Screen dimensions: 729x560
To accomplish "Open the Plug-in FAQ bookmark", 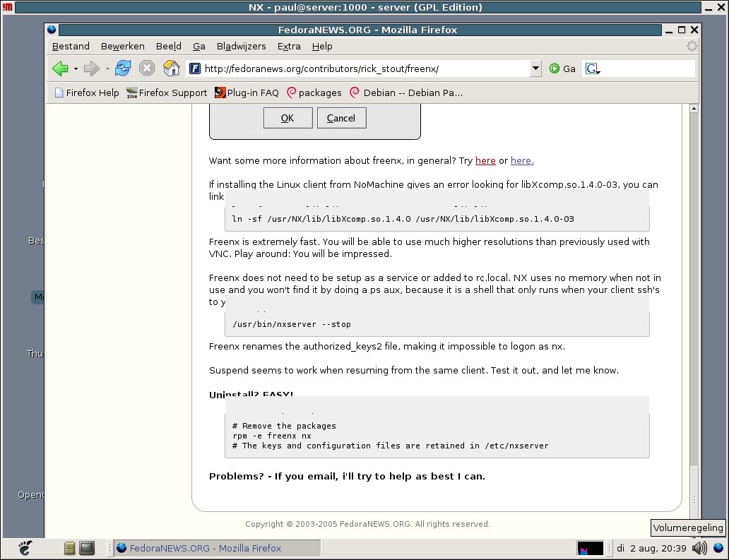I will (x=247, y=93).
